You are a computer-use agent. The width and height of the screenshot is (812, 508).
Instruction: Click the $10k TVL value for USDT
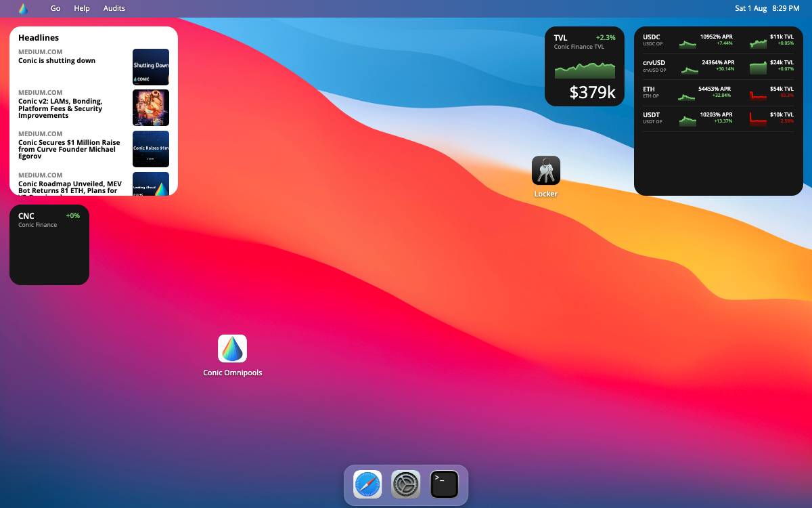[782, 114]
